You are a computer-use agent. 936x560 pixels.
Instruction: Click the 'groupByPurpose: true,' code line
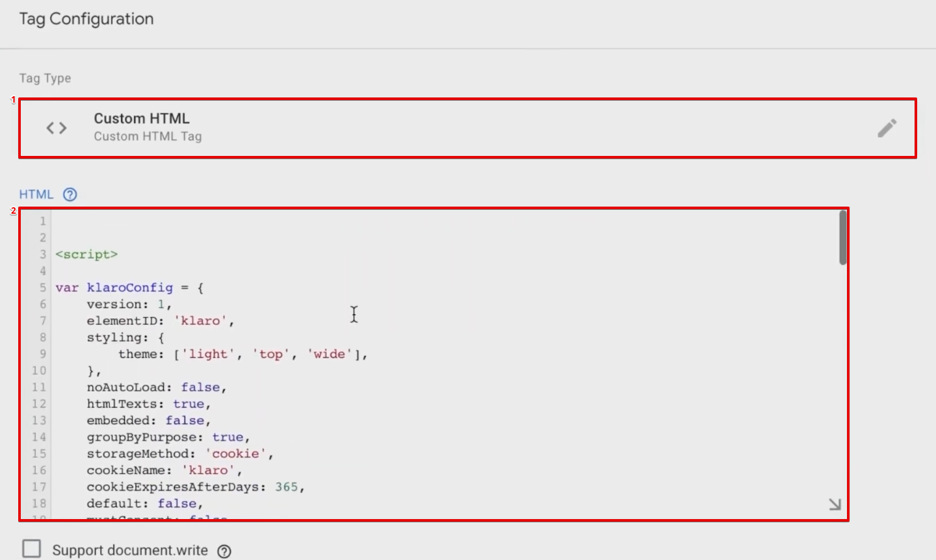(x=168, y=437)
